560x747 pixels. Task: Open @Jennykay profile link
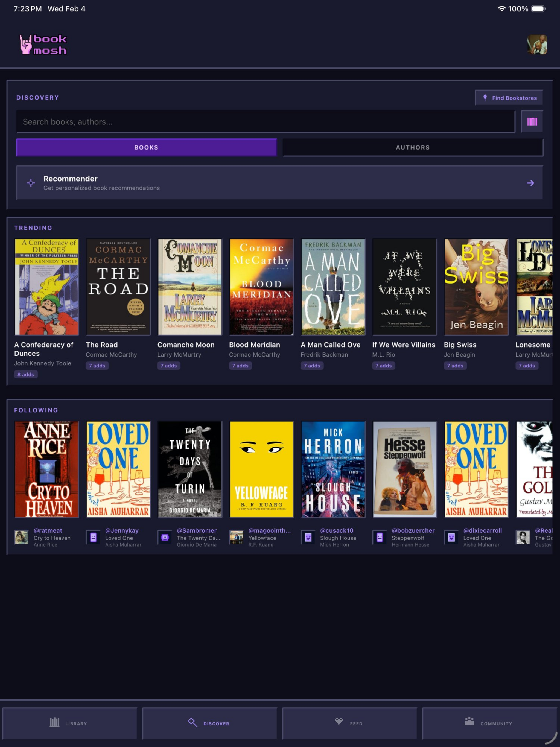pos(122,530)
